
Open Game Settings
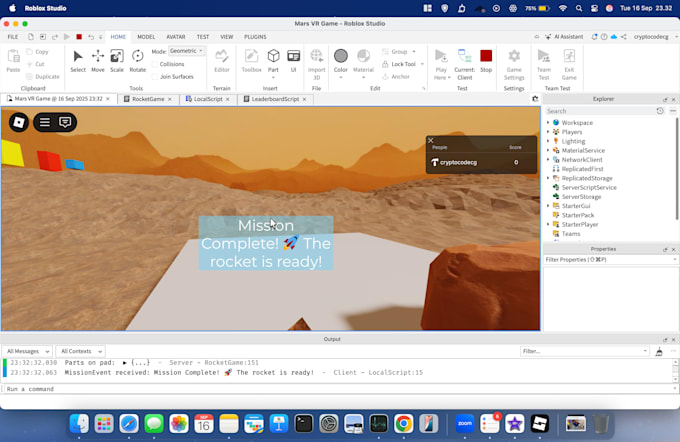(x=514, y=64)
